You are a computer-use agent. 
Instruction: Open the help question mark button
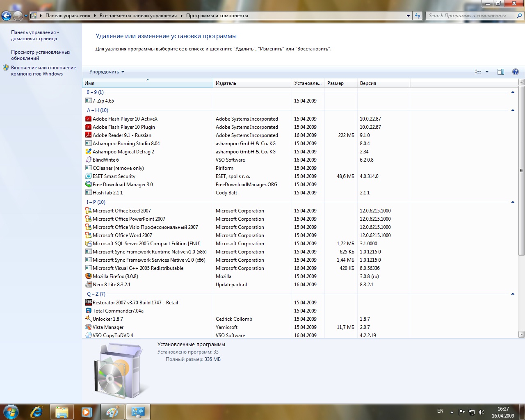[516, 72]
